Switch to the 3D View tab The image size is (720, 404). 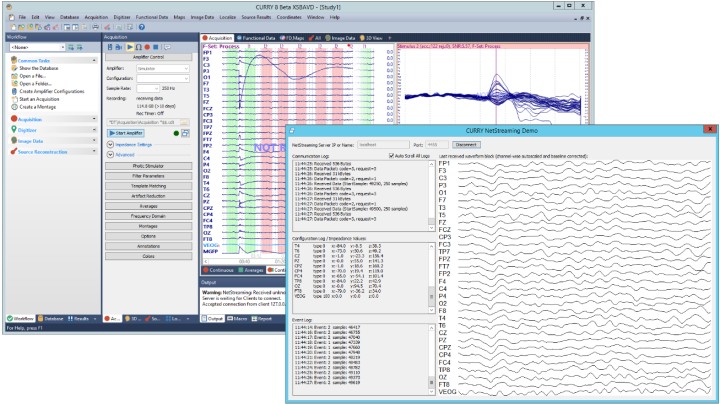tap(371, 38)
